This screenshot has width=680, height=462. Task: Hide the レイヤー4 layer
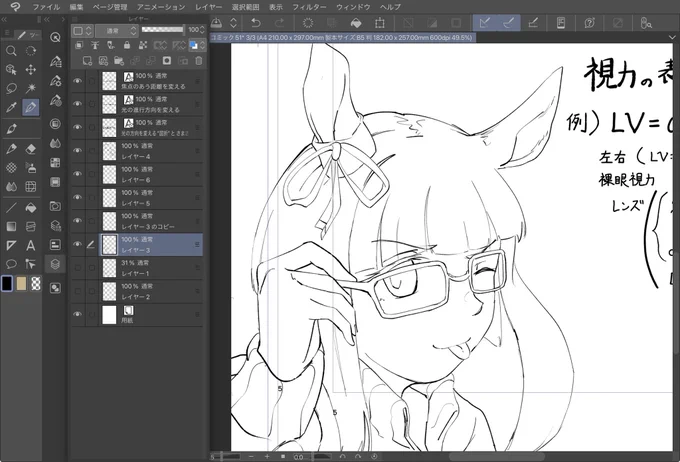78,151
